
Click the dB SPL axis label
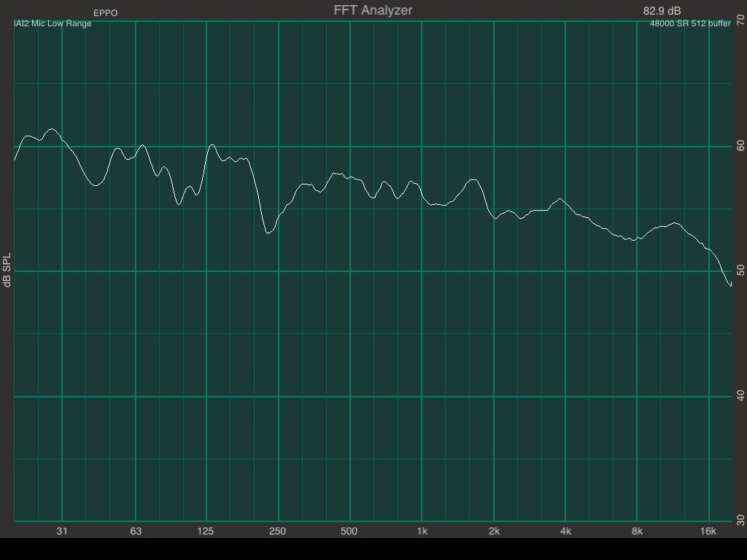click(x=8, y=271)
